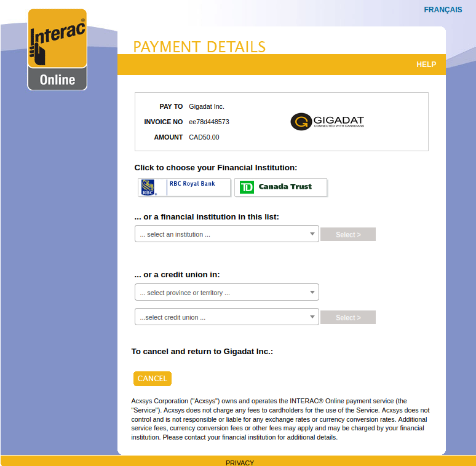The image size is (476, 466).
Task: Open the province or territory dropdown
Action: pyautogui.click(x=227, y=292)
